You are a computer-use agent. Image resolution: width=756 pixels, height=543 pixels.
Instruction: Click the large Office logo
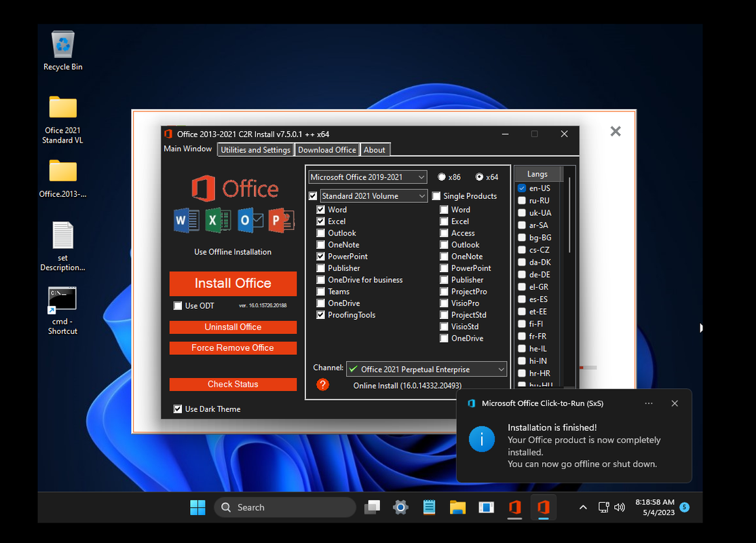pos(235,188)
